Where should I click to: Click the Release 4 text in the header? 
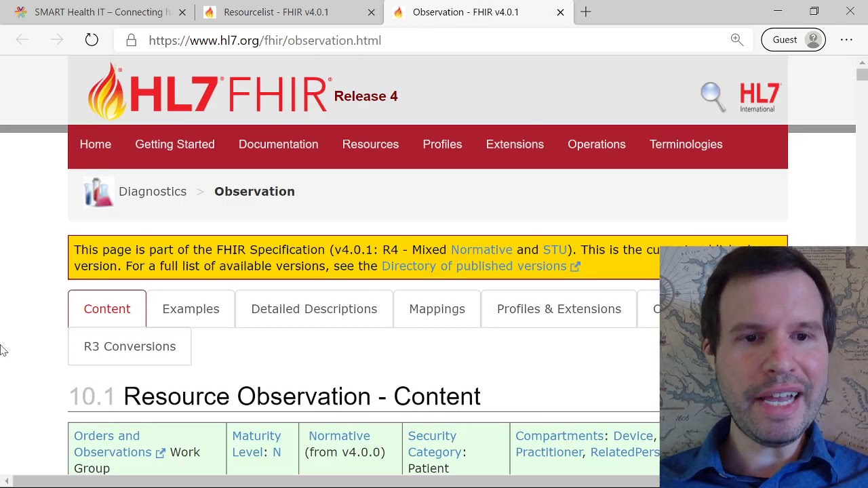tap(366, 96)
